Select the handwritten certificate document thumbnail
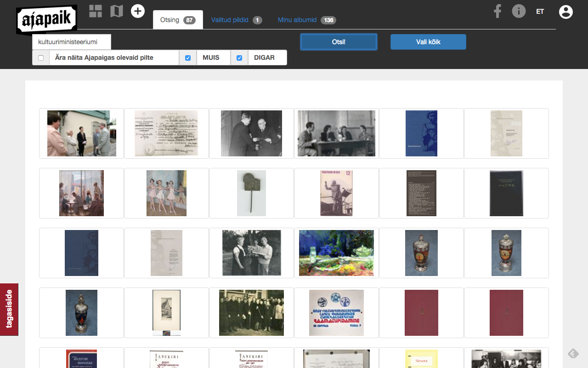 (x=166, y=133)
